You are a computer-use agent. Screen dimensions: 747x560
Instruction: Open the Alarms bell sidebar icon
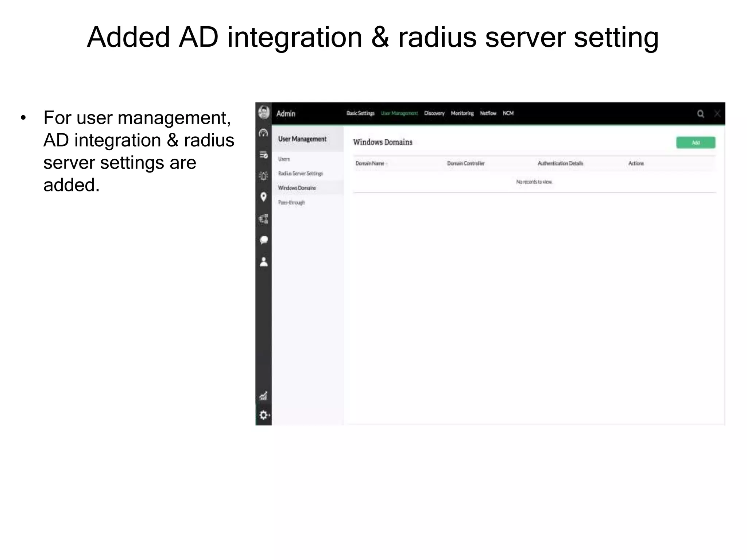pyautogui.click(x=263, y=176)
